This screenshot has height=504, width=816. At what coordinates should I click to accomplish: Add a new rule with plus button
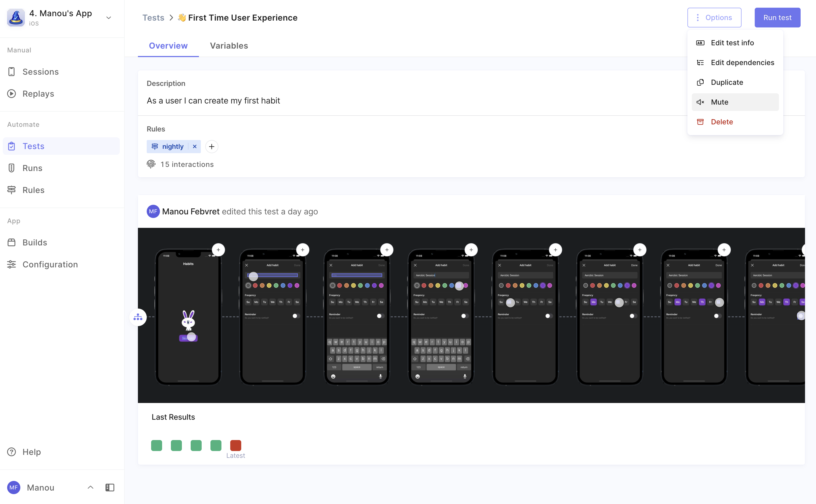pos(212,147)
